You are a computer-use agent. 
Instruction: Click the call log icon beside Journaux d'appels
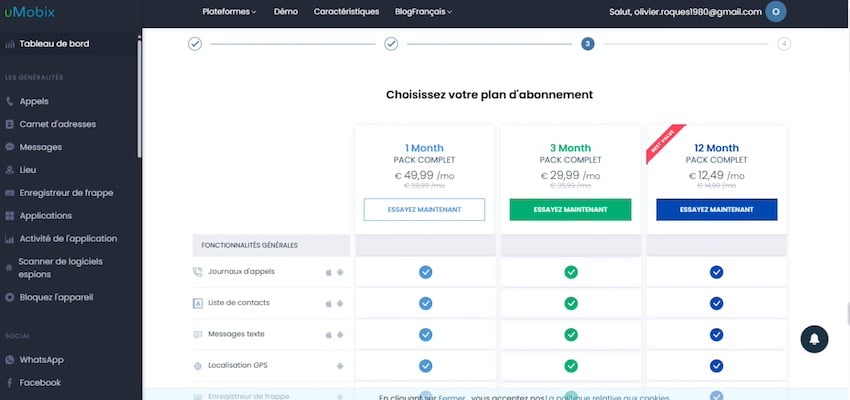[x=197, y=272]
